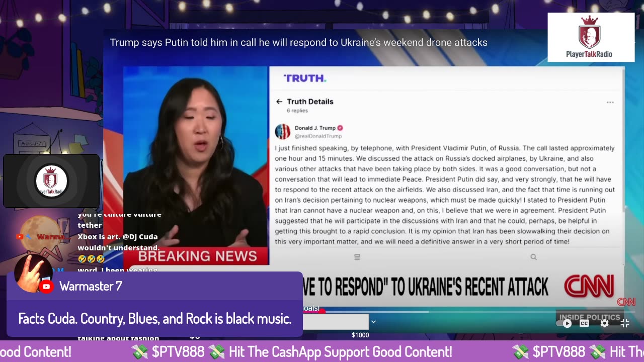The height and width of the screenshot is (362, 644).
Task: Click the @realDonaldTrump handle
Action: coord(318,136)
